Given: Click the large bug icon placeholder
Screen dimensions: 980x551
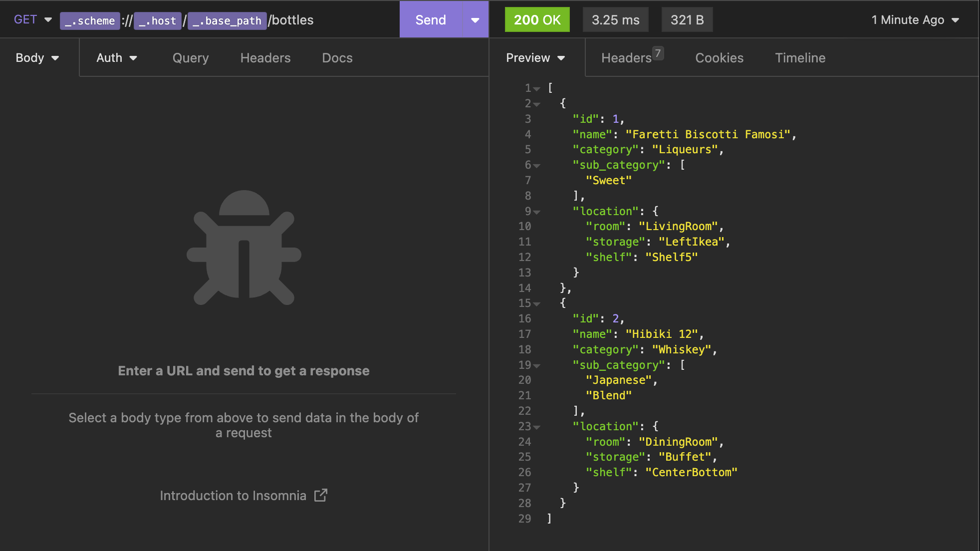Looking at the screenshot, I should (244, 248).
